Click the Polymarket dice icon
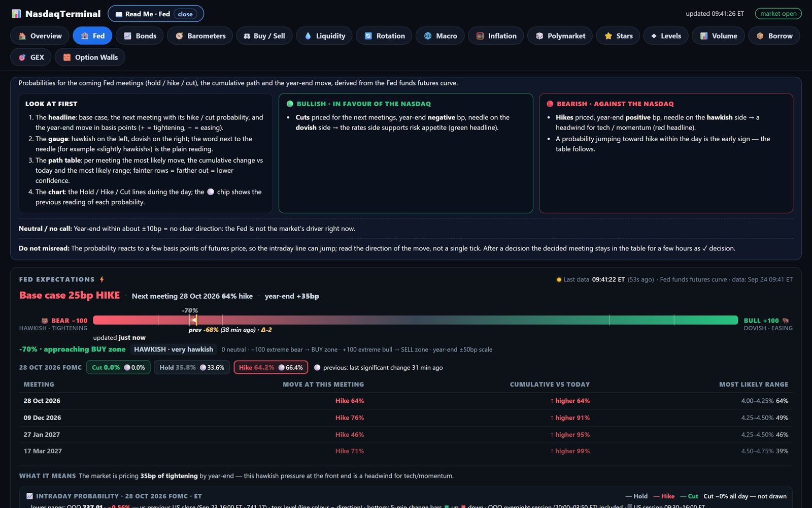Viewport: 812px width, 508px height. click(539, 36)
